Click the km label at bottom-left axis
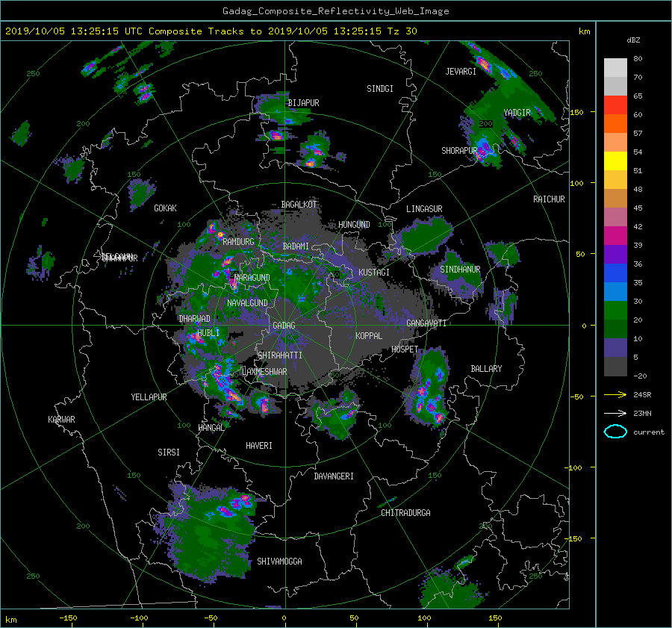Screen dimensions: 672x628 coord(10,620)
